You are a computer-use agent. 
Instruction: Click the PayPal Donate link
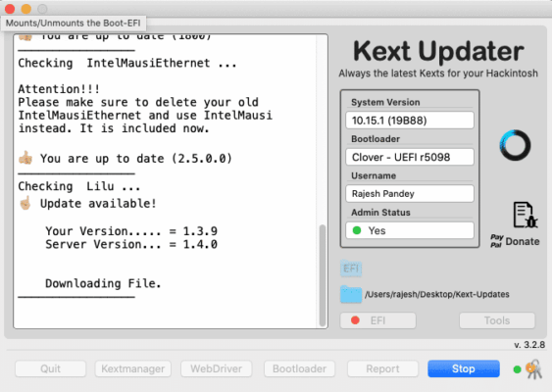(515, 241)
